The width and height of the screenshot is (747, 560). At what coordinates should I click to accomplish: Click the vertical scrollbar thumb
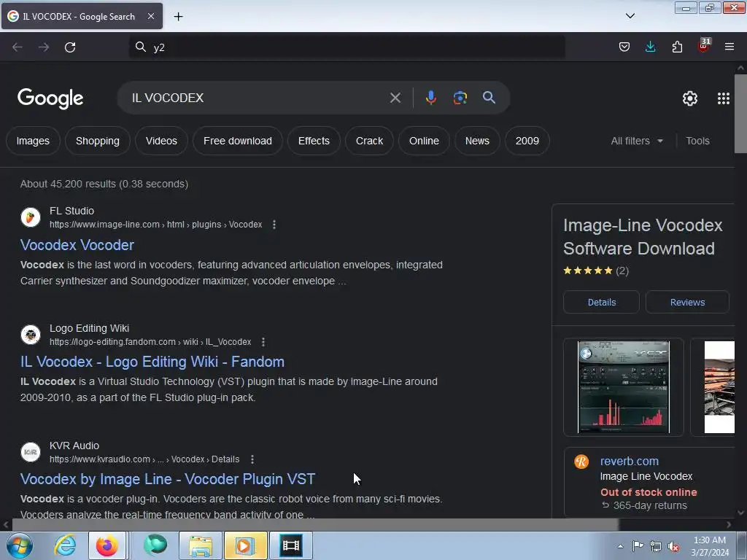740,113
